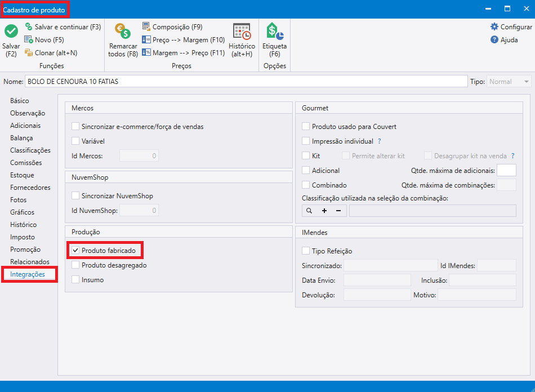Select the Integrações tab
The height and width of the screenshot is (392, 535).
click(28, 274)
